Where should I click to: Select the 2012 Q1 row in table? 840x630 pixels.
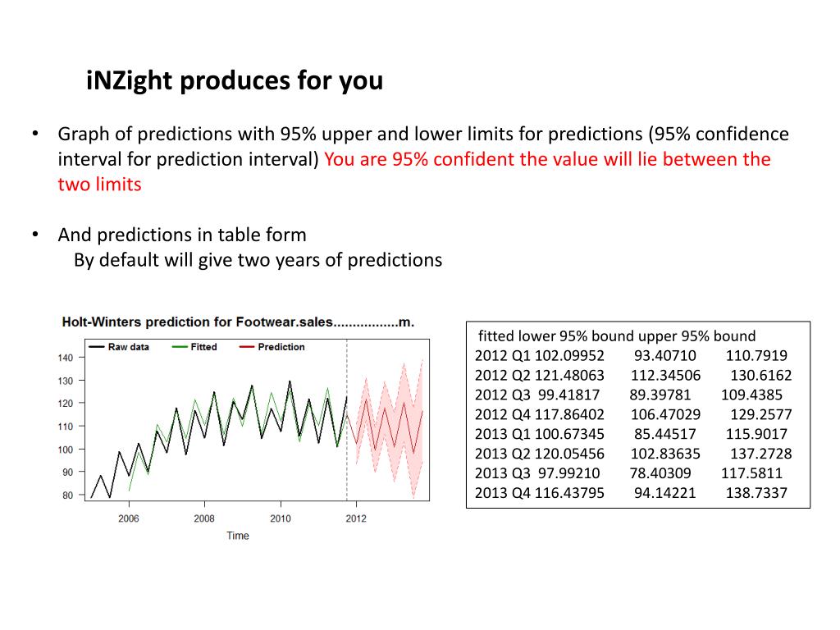click(631, 356)
